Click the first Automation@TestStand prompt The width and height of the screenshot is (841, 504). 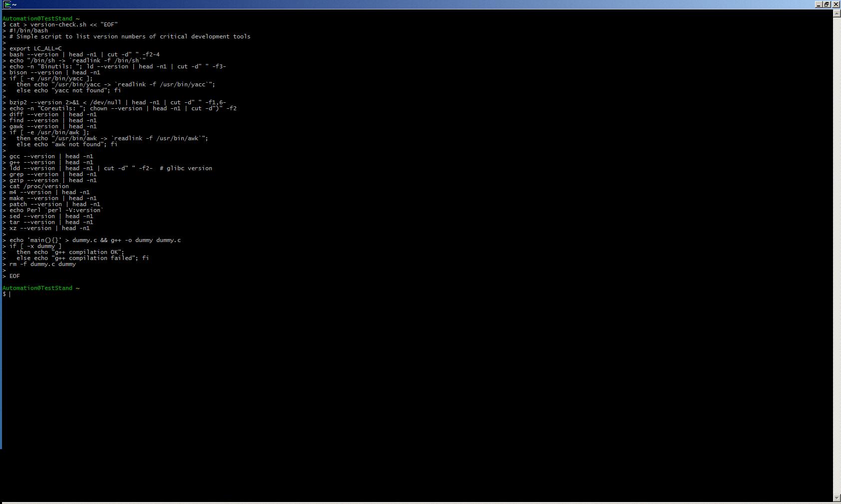point(37,18)
